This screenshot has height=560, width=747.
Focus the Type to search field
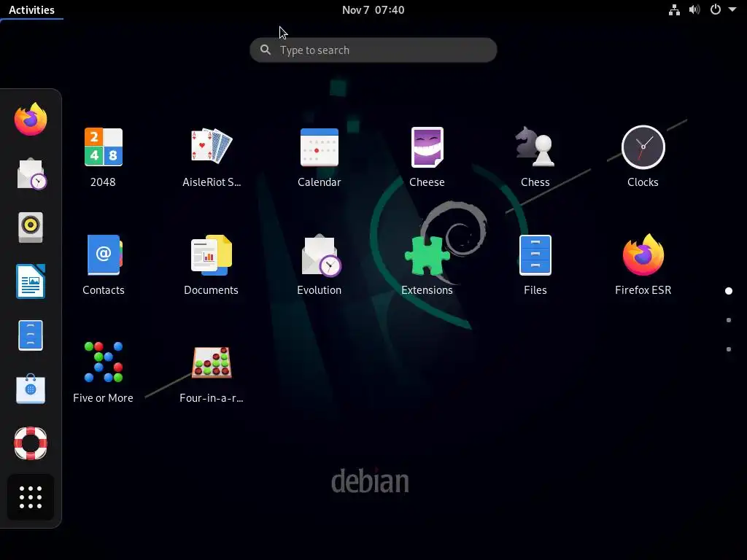[x=373, y=50]
